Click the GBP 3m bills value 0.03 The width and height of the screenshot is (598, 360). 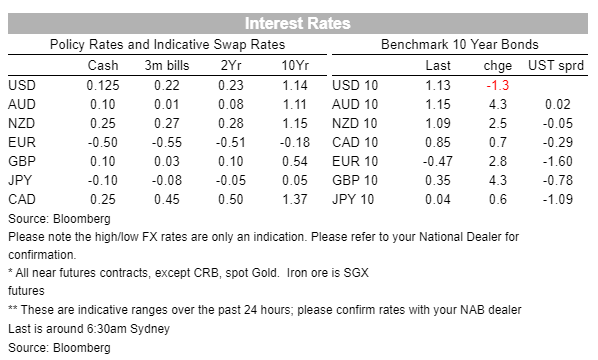167,161
